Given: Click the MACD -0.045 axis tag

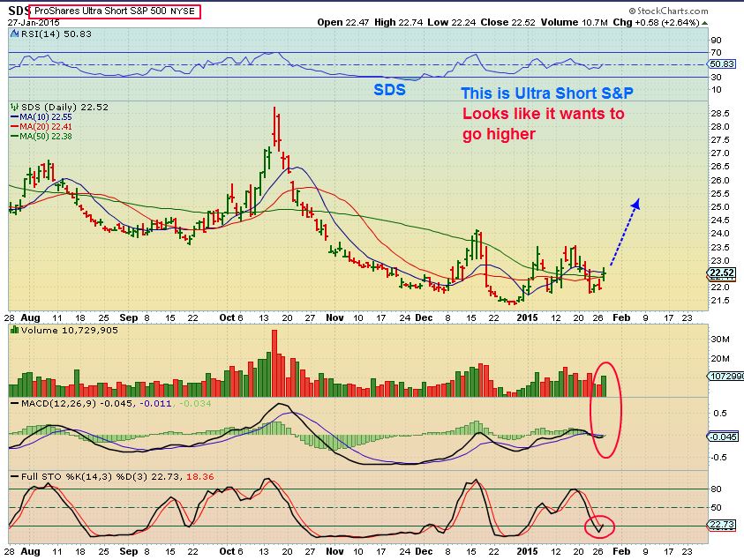Looking at the screenshot, I should [x=723, y=437].
